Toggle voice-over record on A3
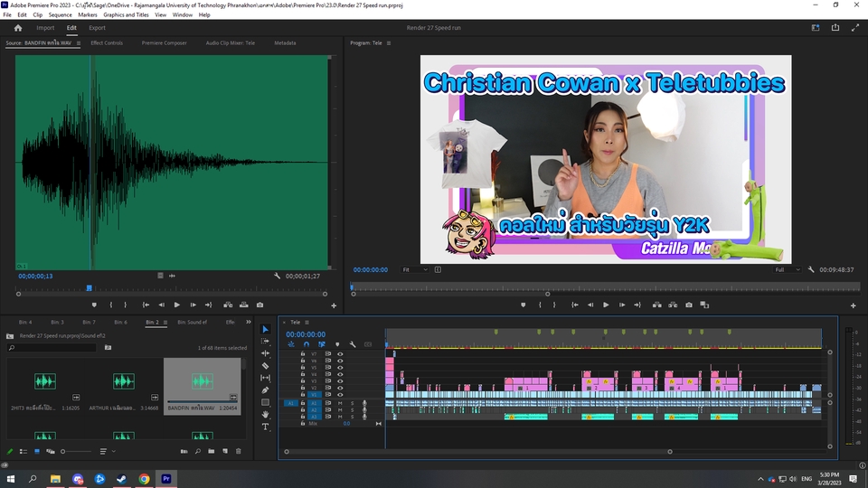This screenshot has width=868, height=488. tap(364, 417)
